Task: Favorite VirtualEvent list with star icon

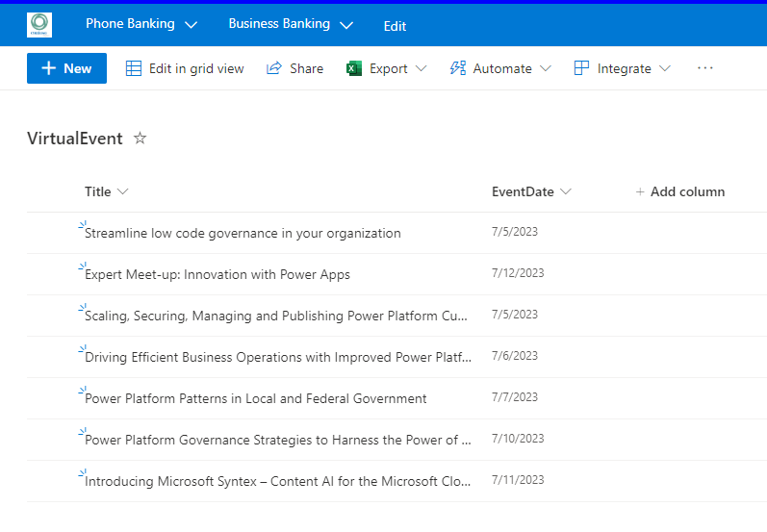Action: (140, 139)
